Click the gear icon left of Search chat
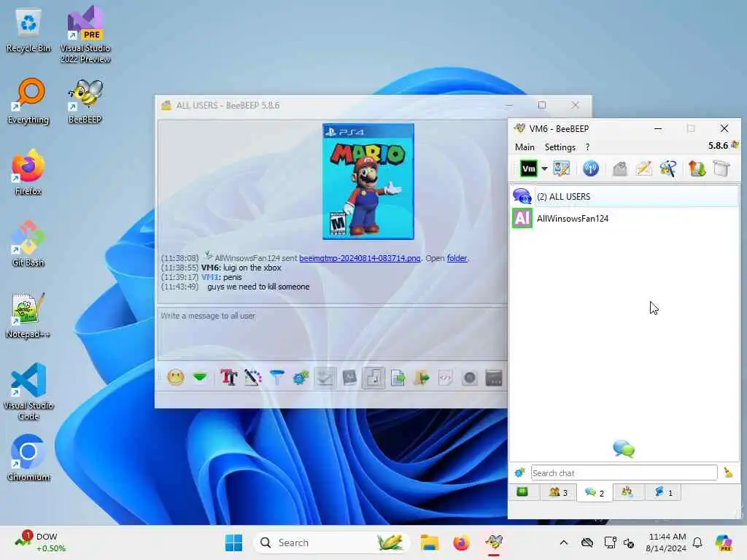Viewport: 747px width, 560px height. click(519, 472)
